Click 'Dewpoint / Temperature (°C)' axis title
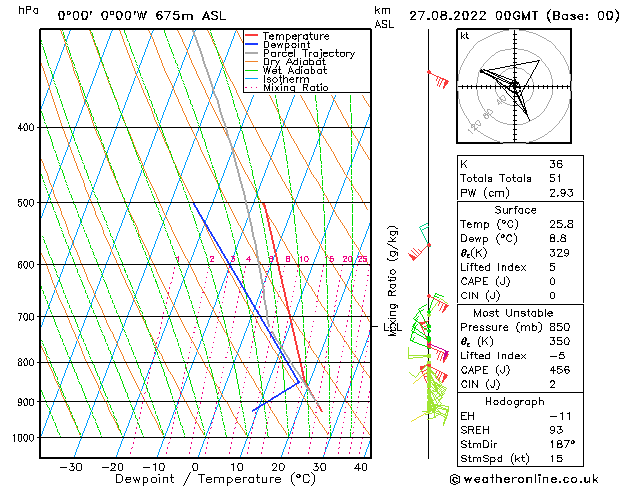 [215, 479]
